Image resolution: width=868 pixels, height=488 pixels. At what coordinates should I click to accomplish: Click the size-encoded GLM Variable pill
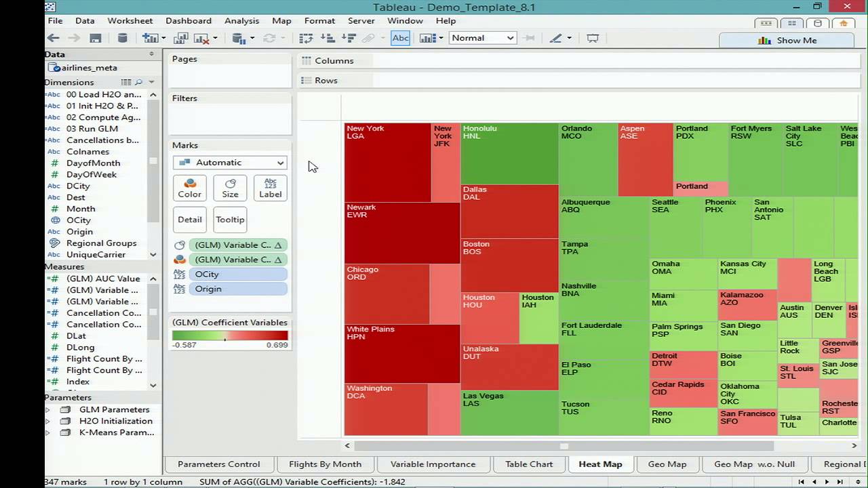click(238, 245)
